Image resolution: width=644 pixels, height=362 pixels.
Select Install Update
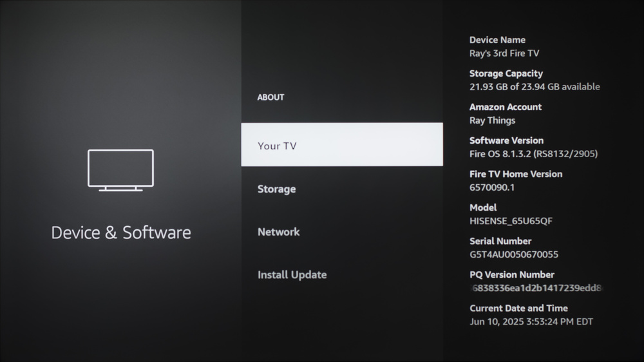(292, 274)
